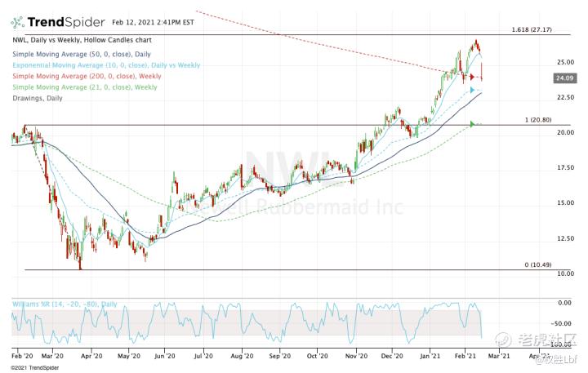
Task: Click the 0 (10.49) Fibonacci level label
Action: [x=538, y=264]
